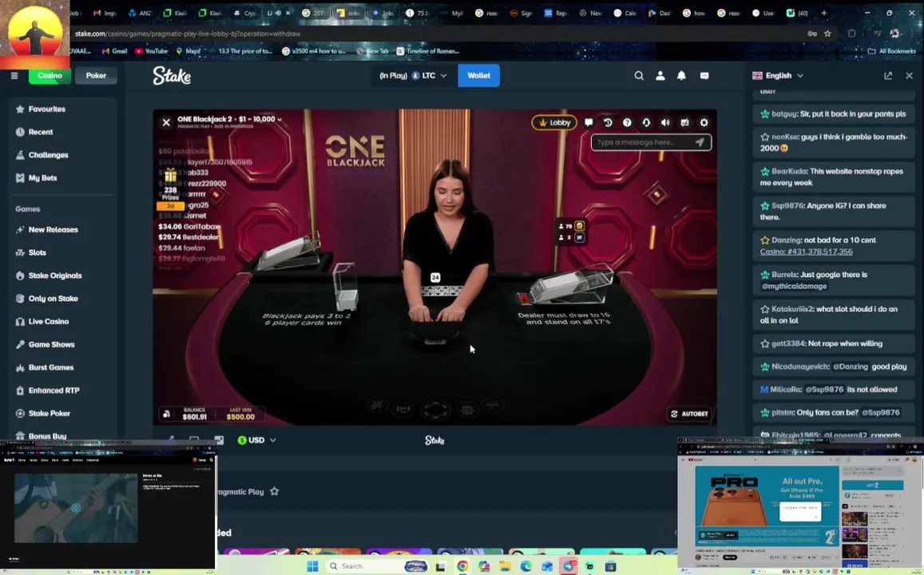Bookmark this page star in address bar
924x575 pixels.
click(x=827, y=34)
